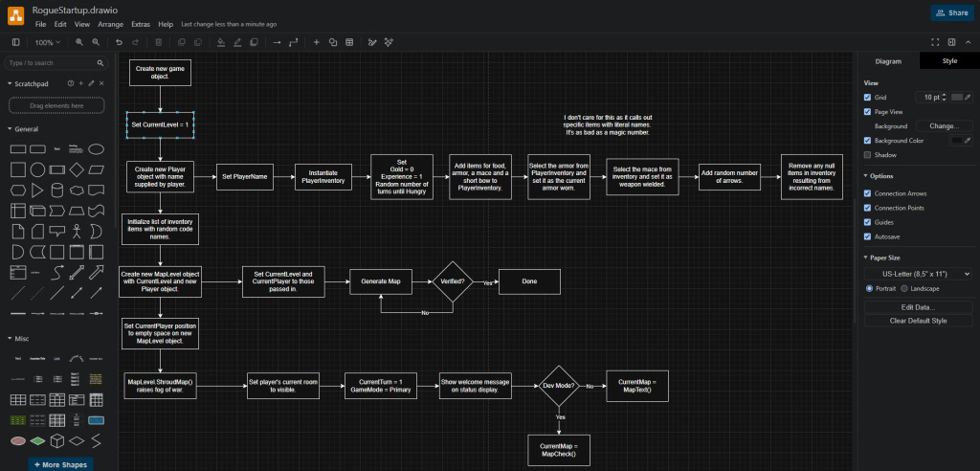Screen dimensions: 980x471
Task: Toggle the sidebar panels icon in toolbar
Action: [16, 42]
